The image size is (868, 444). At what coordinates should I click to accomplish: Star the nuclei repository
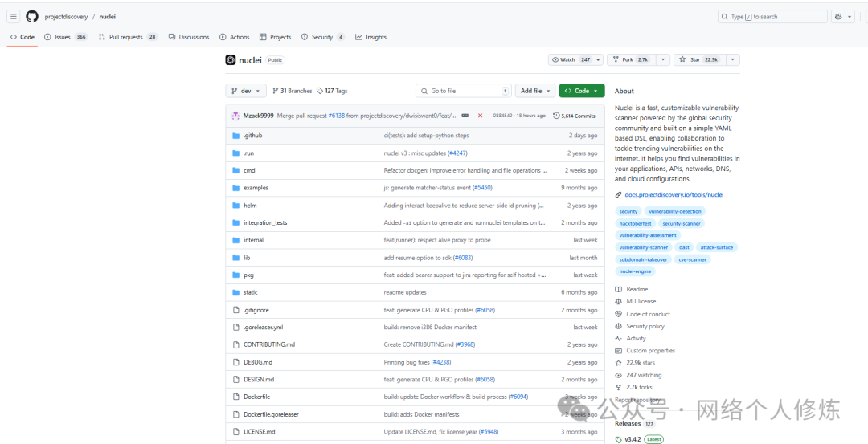(699, 59)
